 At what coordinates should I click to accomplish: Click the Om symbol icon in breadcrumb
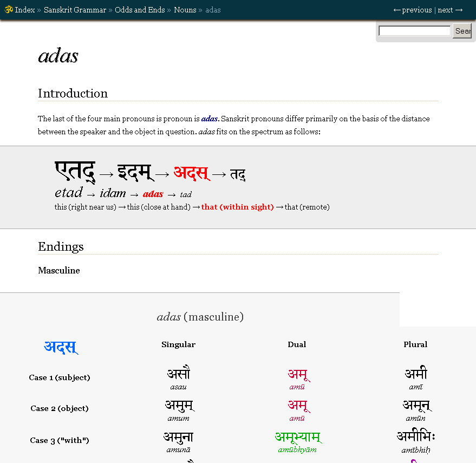point(9,9)
